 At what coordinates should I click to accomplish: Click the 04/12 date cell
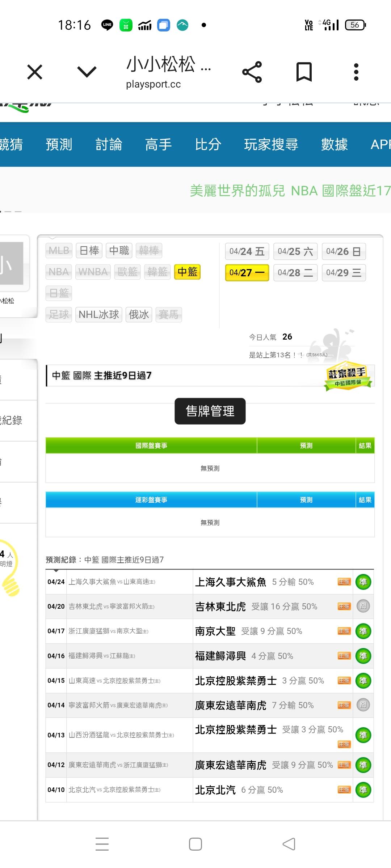(x=56, y=765)
